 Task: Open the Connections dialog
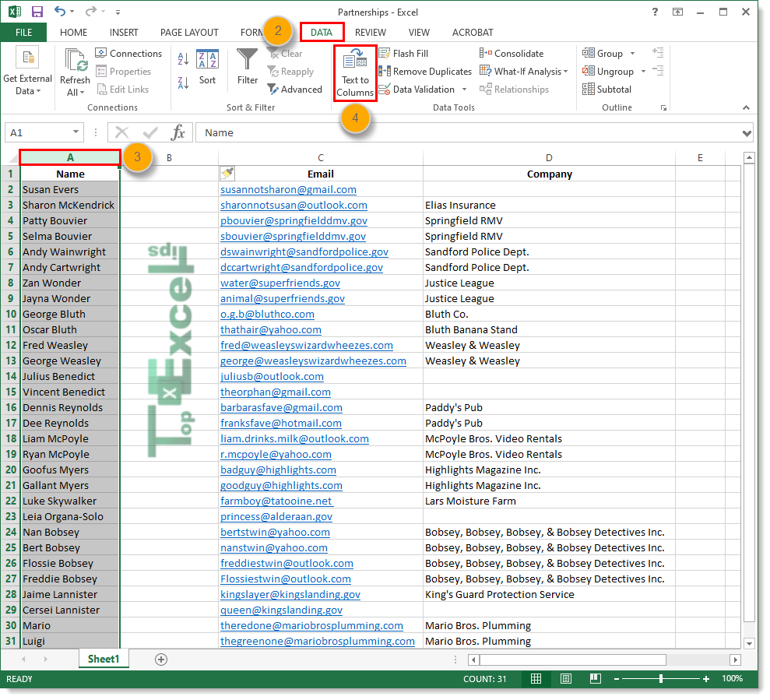coord(128,54)
